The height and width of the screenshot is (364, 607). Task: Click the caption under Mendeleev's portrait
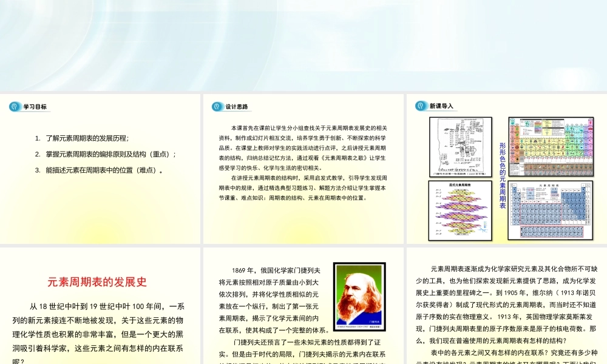pos(359,326)
